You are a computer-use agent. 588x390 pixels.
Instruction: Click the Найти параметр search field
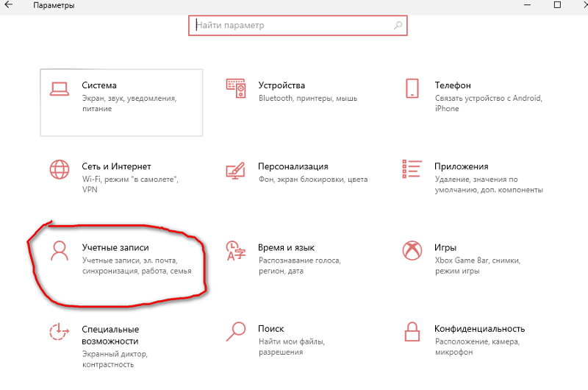298,26
